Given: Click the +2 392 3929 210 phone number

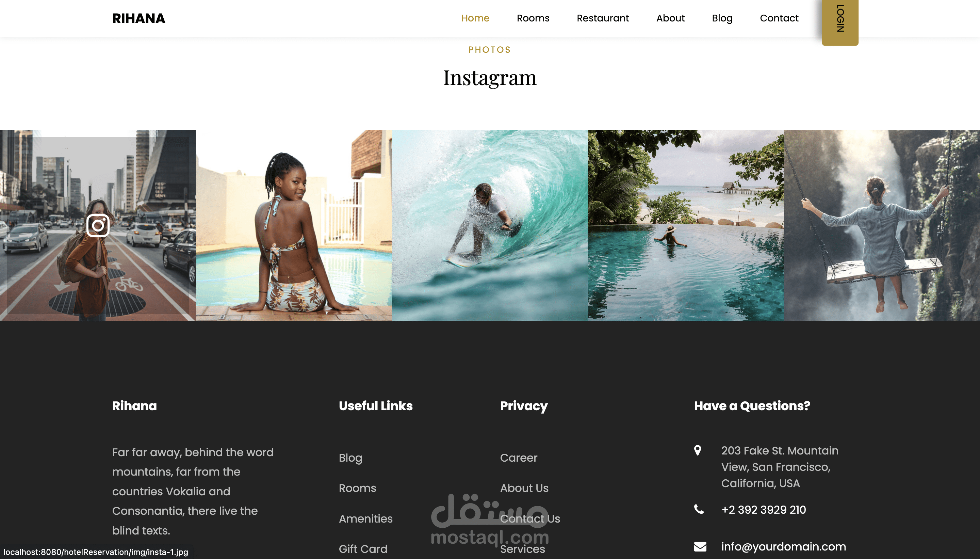Looking at the screenshot, I should [763, 510].
